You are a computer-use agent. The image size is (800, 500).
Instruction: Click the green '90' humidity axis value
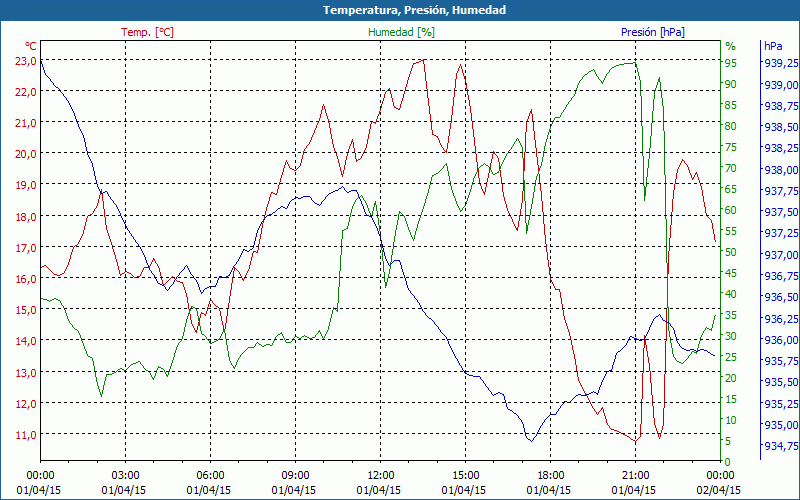pos(731,84)
